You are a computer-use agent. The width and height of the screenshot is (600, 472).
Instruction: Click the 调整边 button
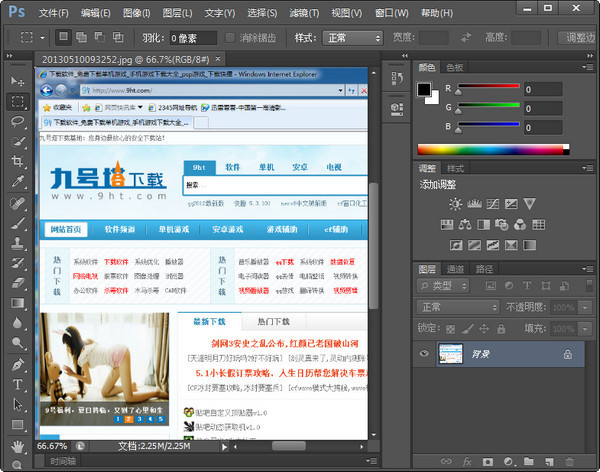579,38
